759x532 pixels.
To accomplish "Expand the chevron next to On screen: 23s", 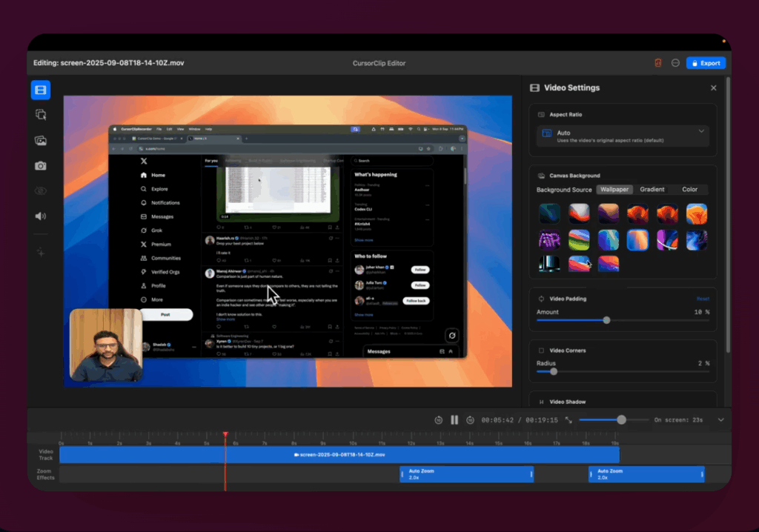I will (720, 419).
